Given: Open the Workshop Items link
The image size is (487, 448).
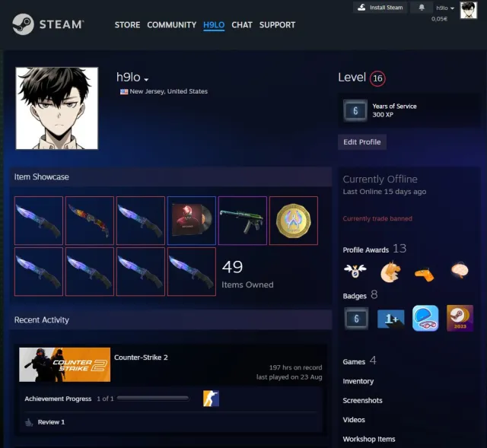Looking at the screenshot, I should 369,439.
